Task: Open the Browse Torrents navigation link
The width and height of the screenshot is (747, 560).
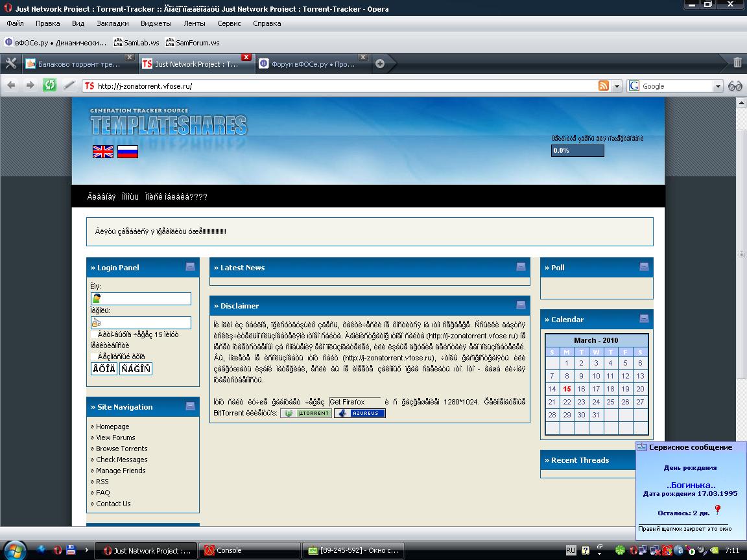Action: tap(121, 449)
